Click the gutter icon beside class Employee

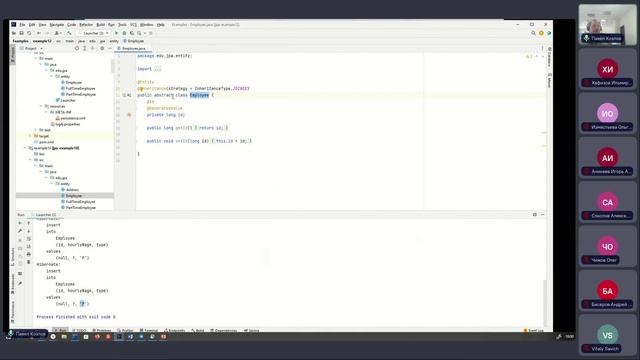pos(127,95)
